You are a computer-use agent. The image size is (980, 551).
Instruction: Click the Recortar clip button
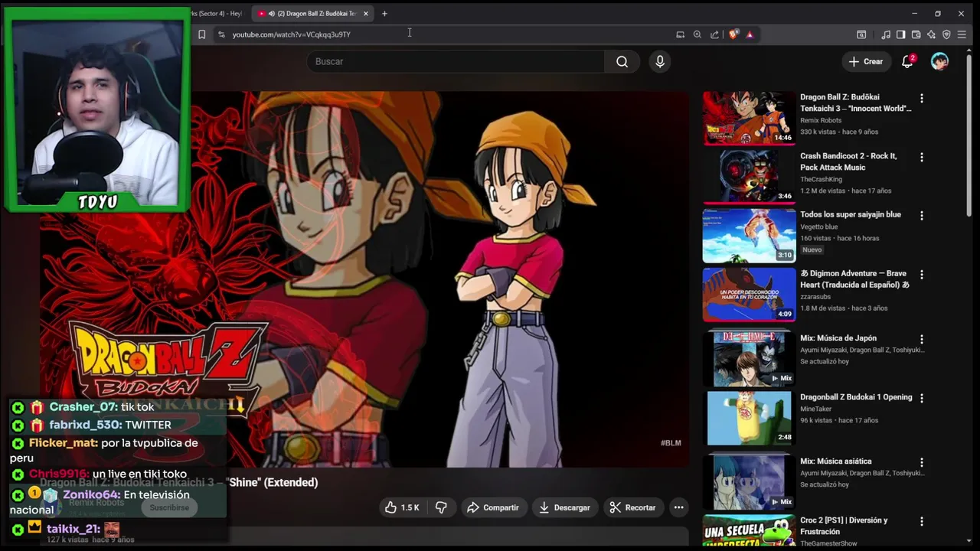632,507
